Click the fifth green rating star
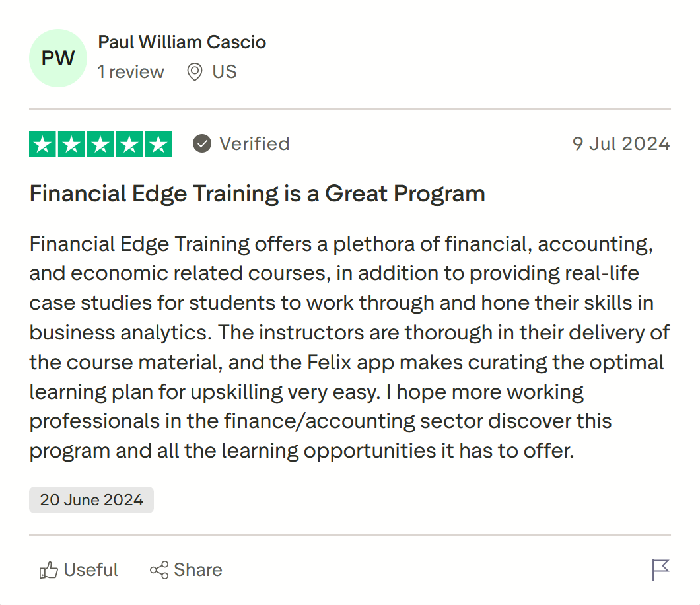Image resolution: width=700 pixels, height=605 pixels. coord(158,145)
